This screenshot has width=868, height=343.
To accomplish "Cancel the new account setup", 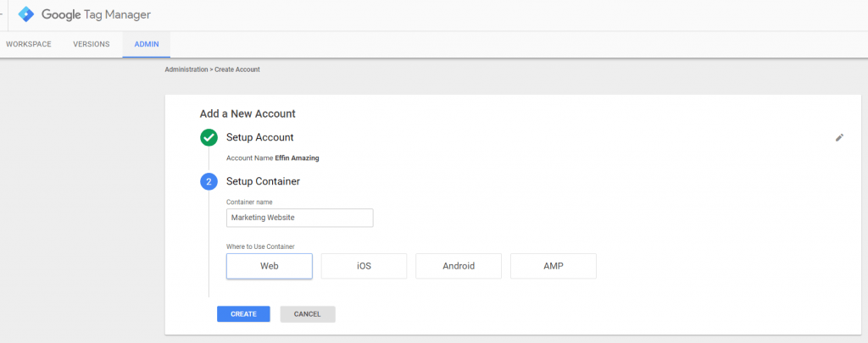I will coord(307,314).
